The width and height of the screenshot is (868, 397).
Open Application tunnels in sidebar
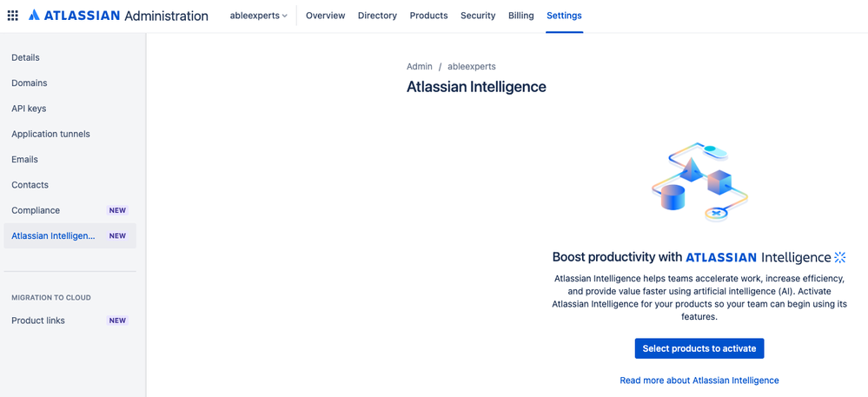click(x=70, y=134)
